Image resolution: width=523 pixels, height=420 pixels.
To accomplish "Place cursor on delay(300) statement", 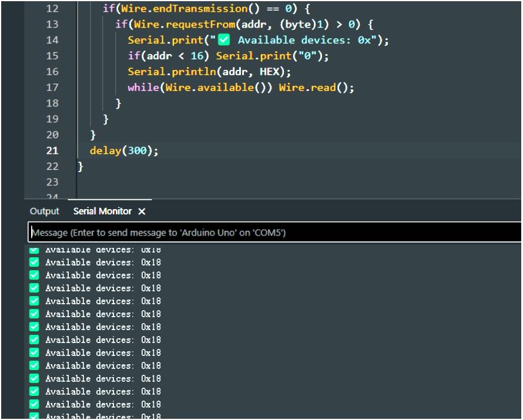I will coord(123,150).
